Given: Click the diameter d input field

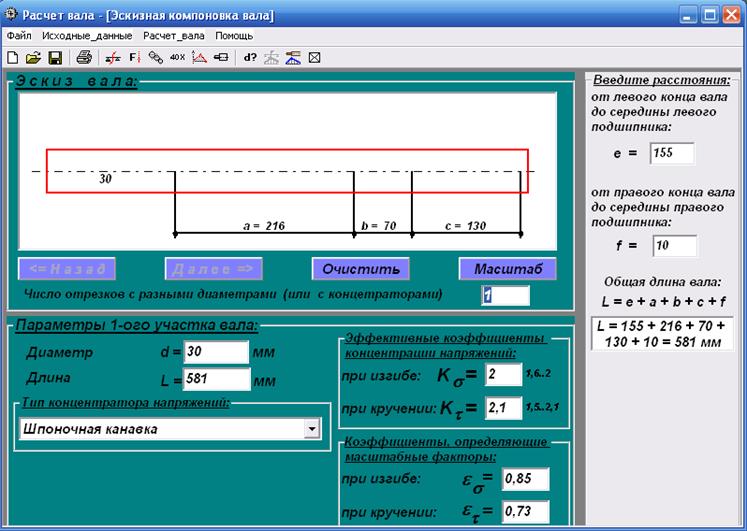Looking at the screenshot, I should pyautogui.click(x=216, y=352).
